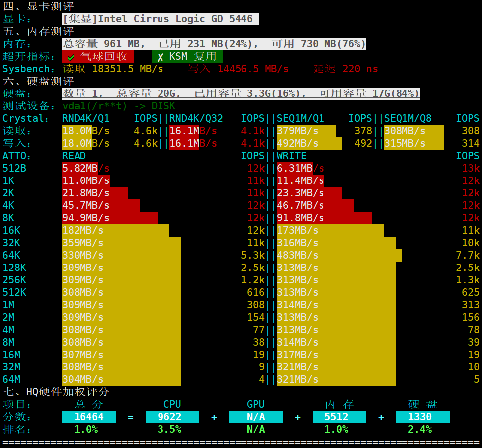Click the vda1(/r**t) -> DISK device text

119,106
